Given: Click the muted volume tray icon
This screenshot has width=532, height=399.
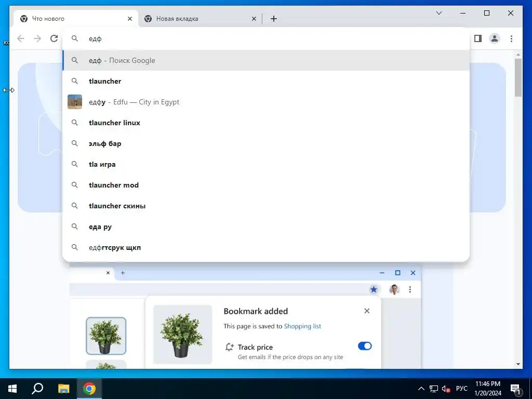Looking at the screenshot, I should (446, 389).
